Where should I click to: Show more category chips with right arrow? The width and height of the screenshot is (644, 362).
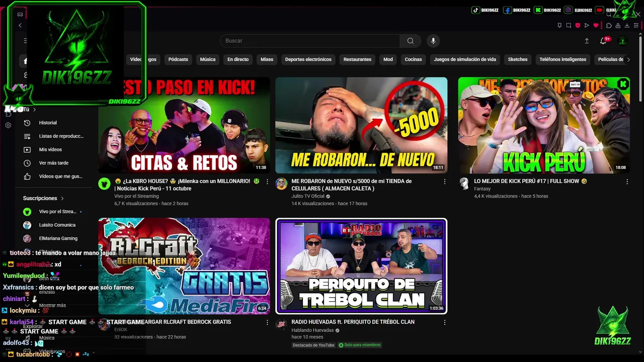(x=628, y=59)
